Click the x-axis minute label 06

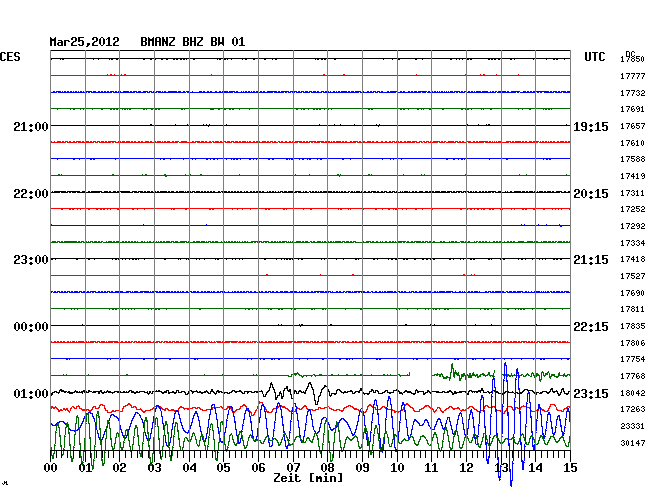click(x=258, y=468)
